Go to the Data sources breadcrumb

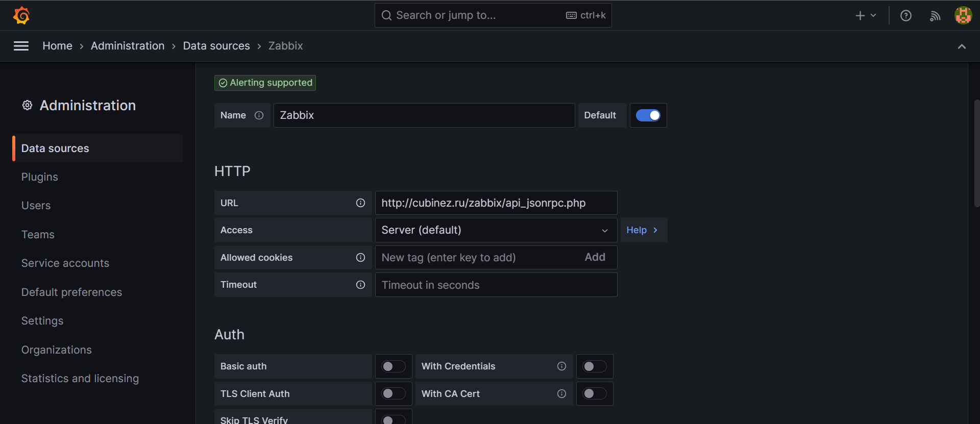click(x=216, y=46)
